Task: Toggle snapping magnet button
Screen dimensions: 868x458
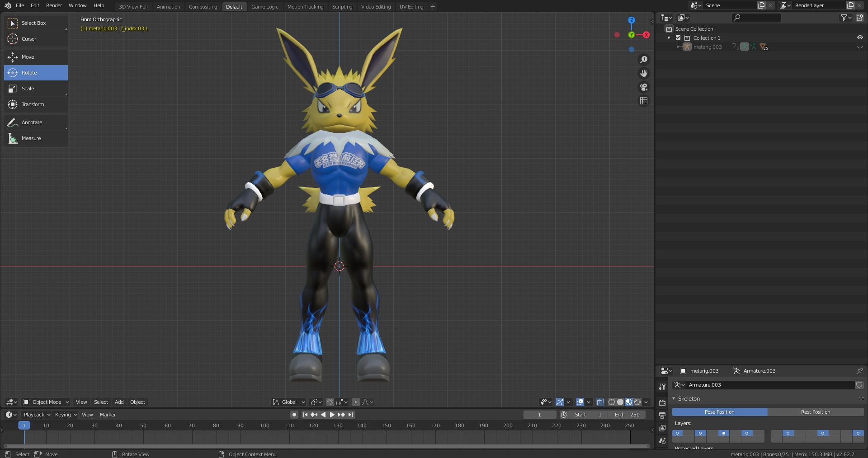Action: [330, 402]
